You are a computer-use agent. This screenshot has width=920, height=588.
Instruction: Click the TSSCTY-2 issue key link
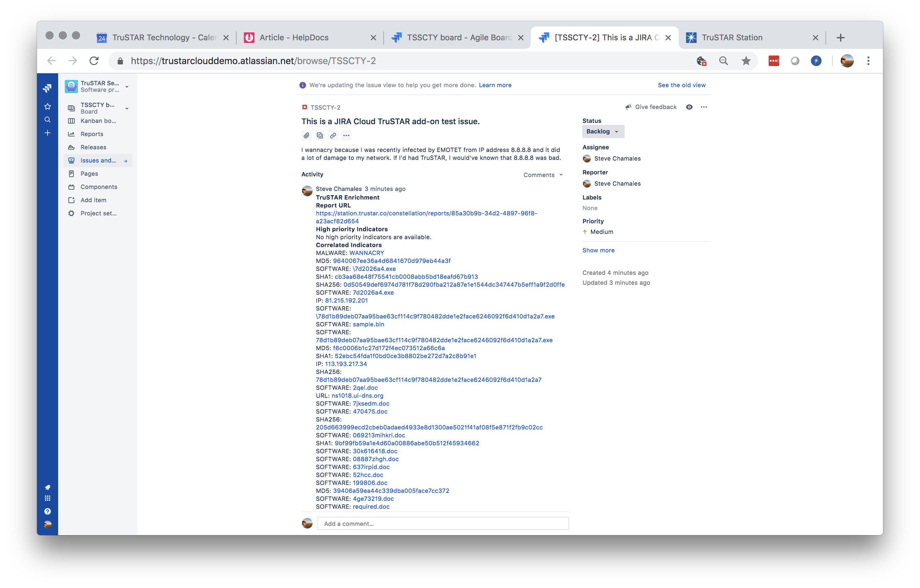pos(325,108)
